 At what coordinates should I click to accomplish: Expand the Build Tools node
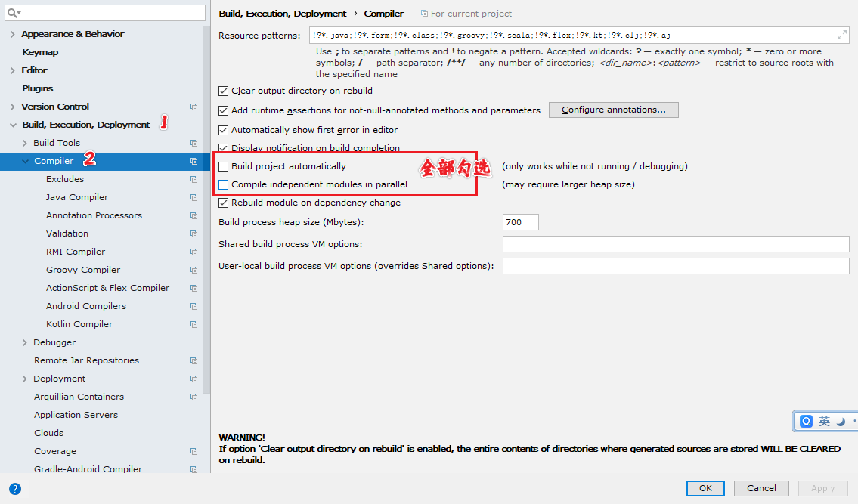[25, 143]
